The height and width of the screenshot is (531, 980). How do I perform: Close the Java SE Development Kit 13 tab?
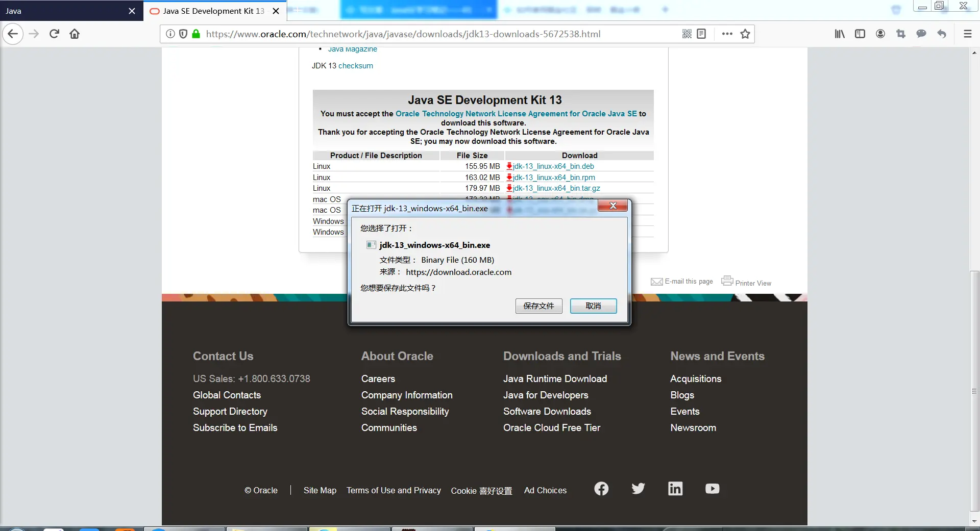point(276,11)
